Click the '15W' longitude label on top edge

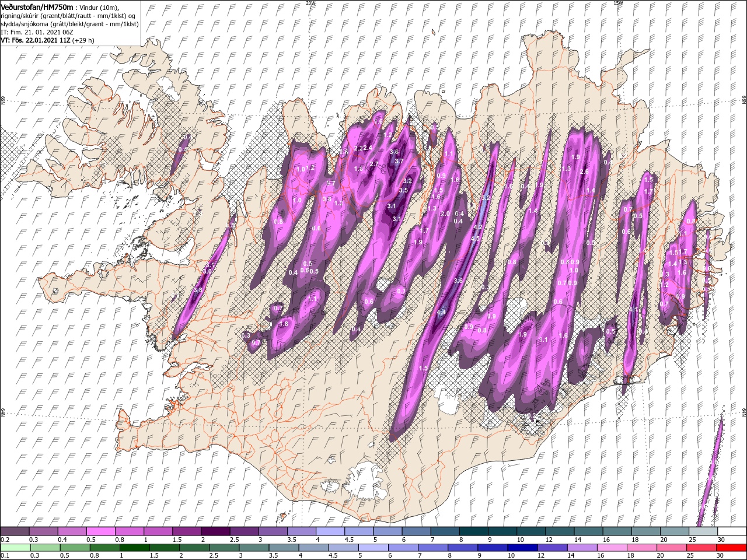coord(617,3)
